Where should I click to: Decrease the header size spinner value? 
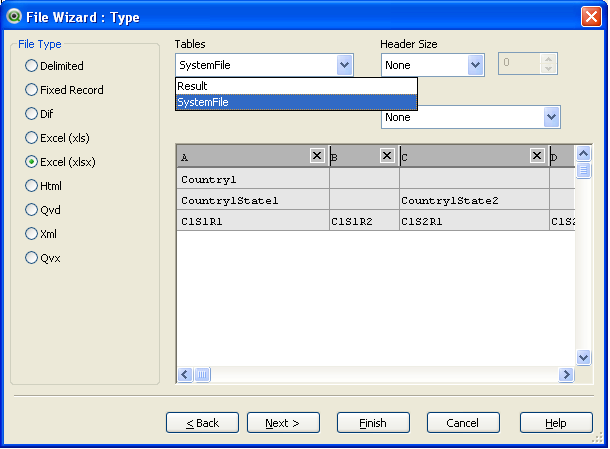click(549, 68)
